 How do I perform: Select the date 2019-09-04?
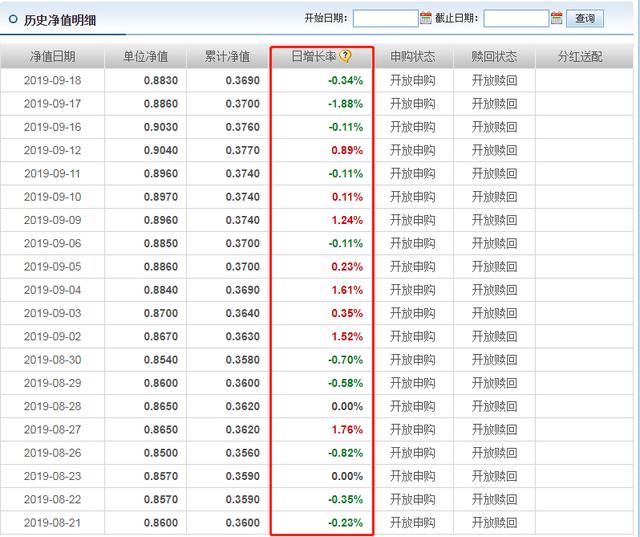[x=53, y=290]
